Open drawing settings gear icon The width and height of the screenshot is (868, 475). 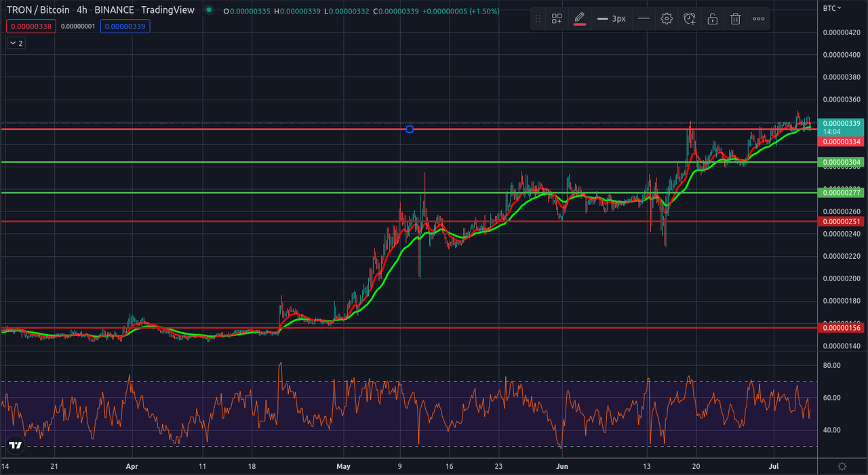pyautogui.click(x=667, y=19)
